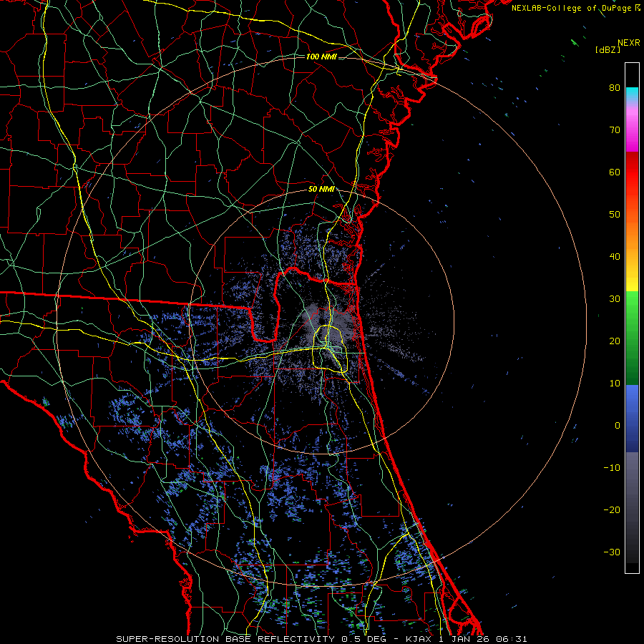Click the gray segment of the color bar

[632, 507]
